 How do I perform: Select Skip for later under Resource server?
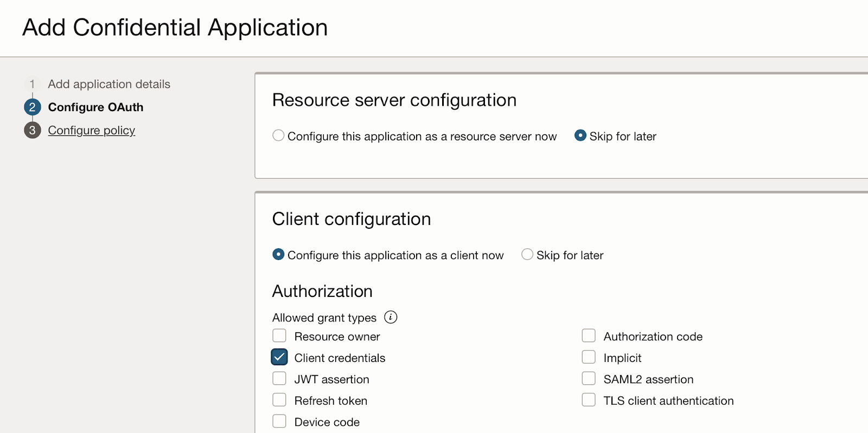[x=580, y=135]
